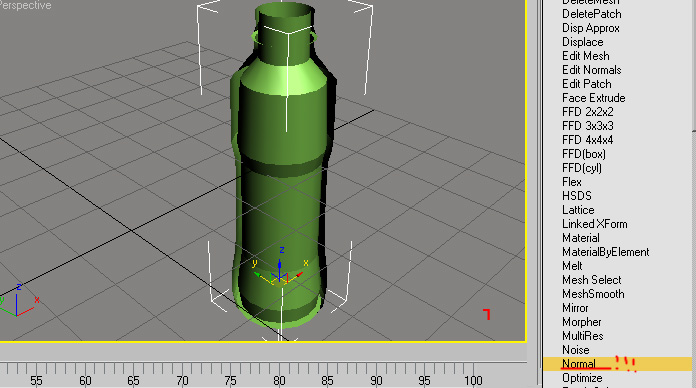Choose the FFD(cyl) modifier
The height and width of the screenshot is (388, 696).
click(582, 168)
